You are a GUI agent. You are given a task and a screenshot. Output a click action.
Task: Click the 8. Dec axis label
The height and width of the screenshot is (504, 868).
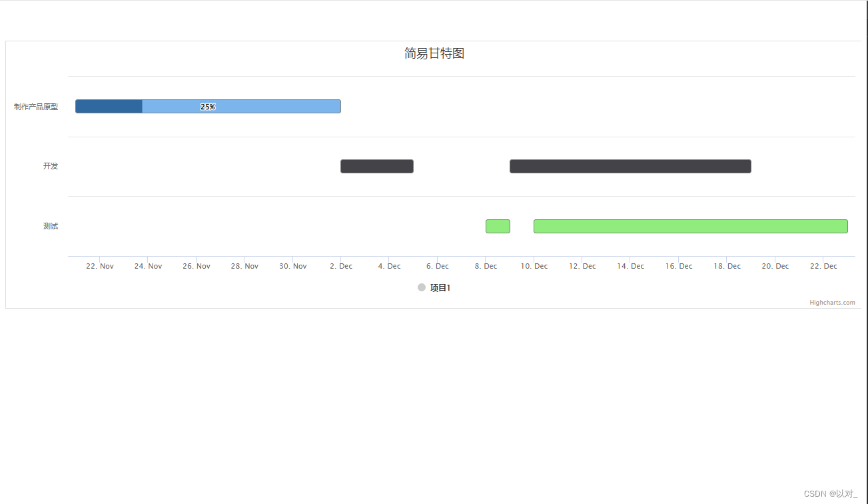486,266
